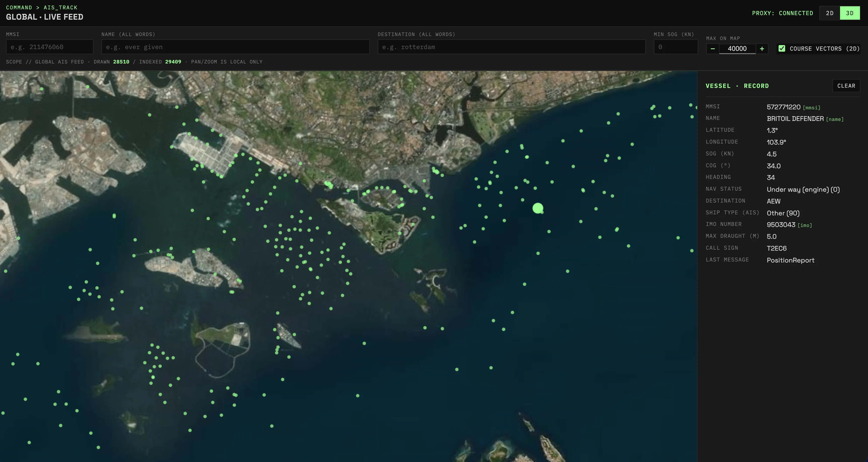Click call sign T2EC6
Screen dimensions: 868x462
pyautogui.click(x=777, y=248)
